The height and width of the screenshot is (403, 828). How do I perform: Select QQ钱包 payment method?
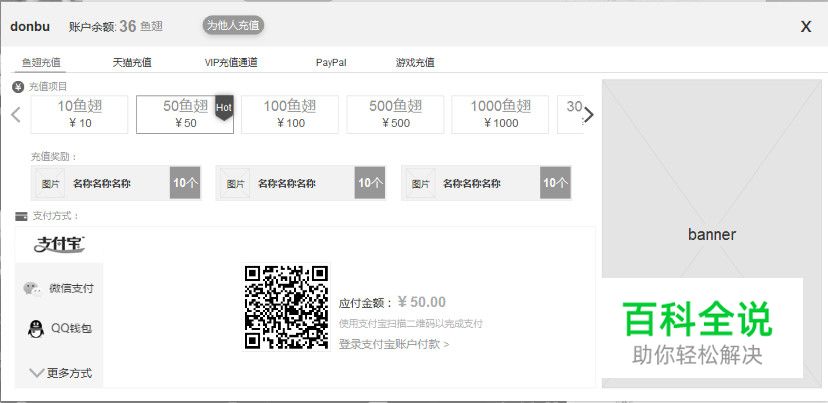pyautogui.click(x=59, y=329)
